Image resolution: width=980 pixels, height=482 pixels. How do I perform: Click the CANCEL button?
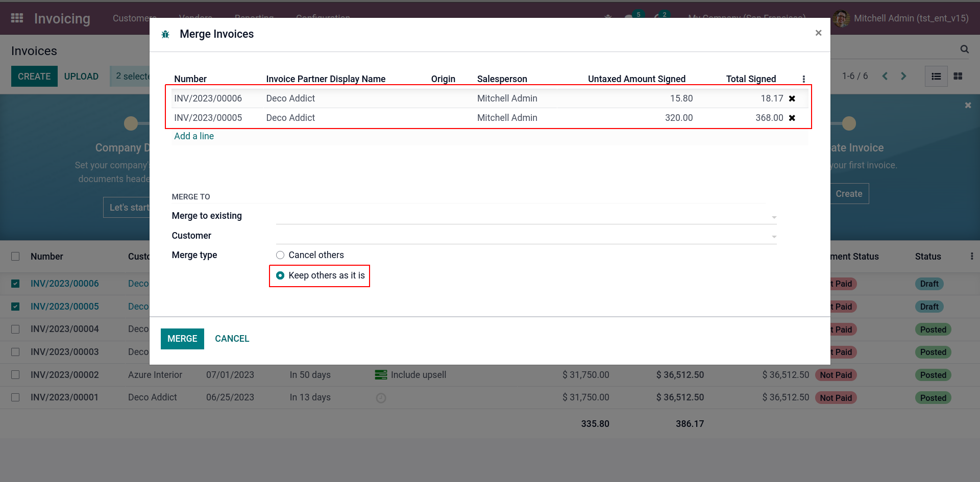tap(232, 339)
